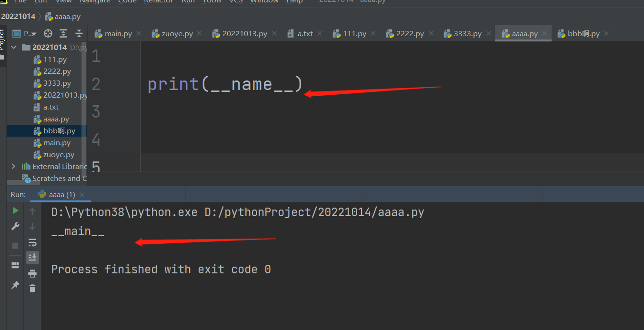Open the Refactor menu
Screen dimensions: 644x330
pyautogui.click(x=159, y=1)
